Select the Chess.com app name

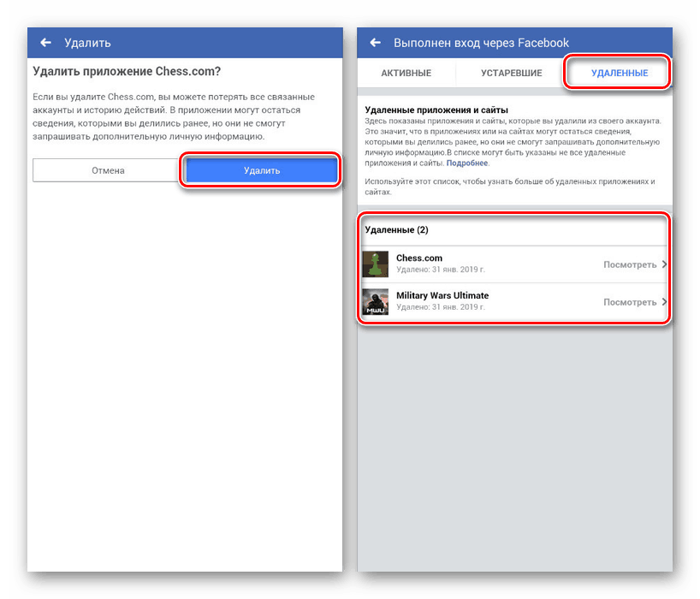click(x=419, y=258)
